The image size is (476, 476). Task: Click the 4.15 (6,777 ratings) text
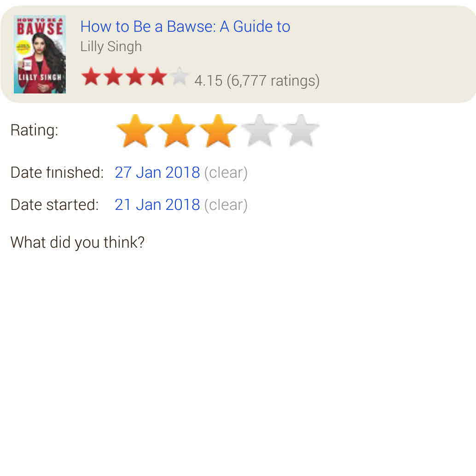[257, 81]
